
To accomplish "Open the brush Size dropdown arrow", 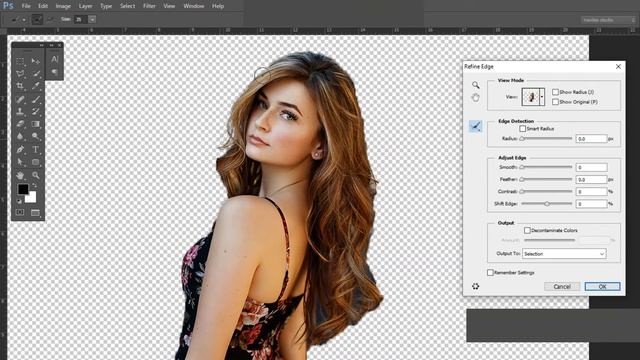I will tap(92, 19).
